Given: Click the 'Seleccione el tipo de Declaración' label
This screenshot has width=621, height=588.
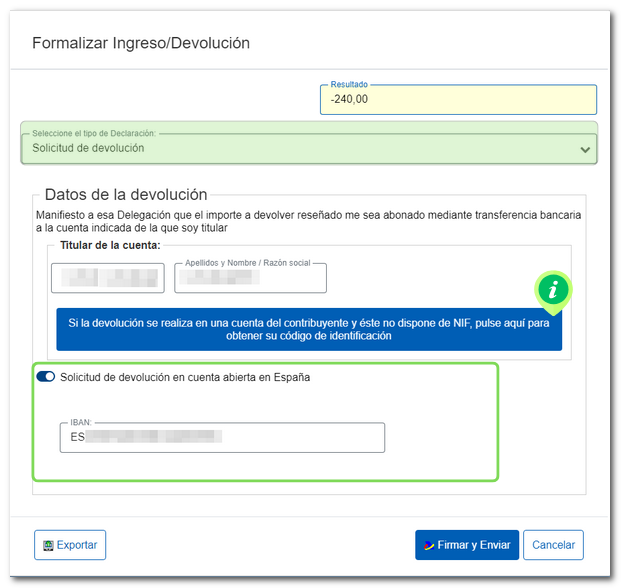Looking at the screenshot, I should click(95, 133).
